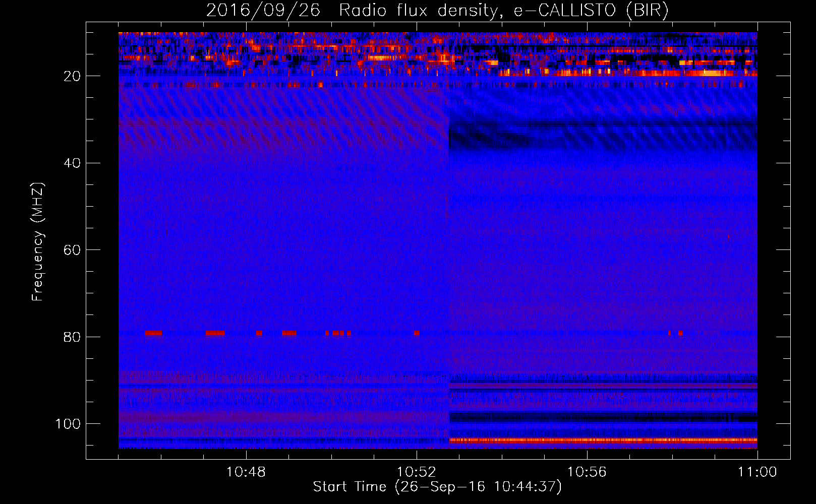Click the 11:00 time tick label
The image size is (816, 504).
tap(757, 472)
